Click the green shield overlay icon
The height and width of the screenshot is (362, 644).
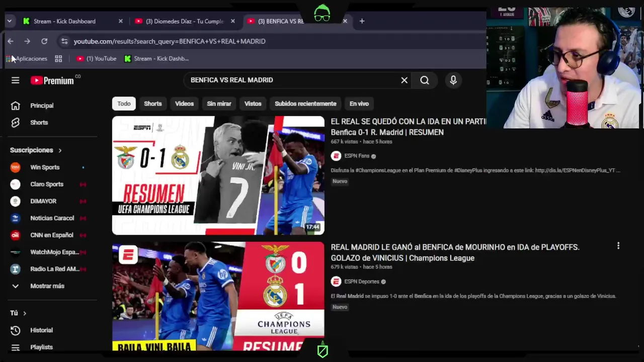[x=323, y=350]
